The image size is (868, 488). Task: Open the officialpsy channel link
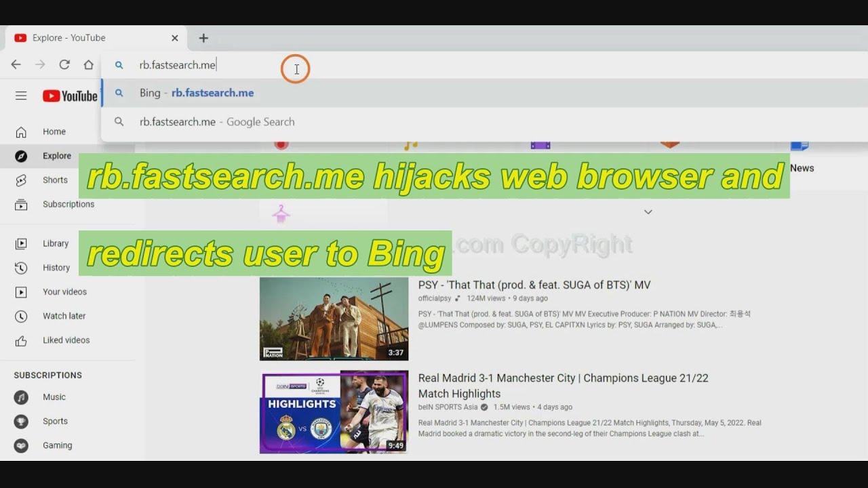(x=435, y=298)
